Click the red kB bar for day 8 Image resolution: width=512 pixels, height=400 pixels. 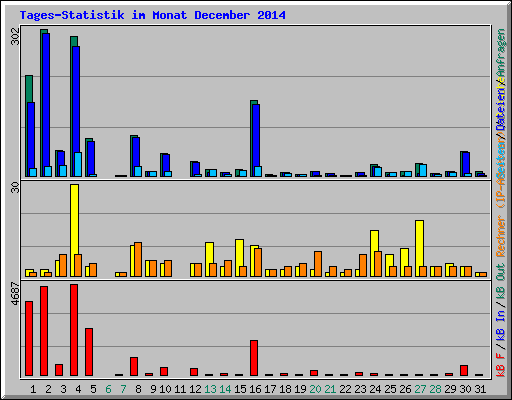(x=134, y=367)
